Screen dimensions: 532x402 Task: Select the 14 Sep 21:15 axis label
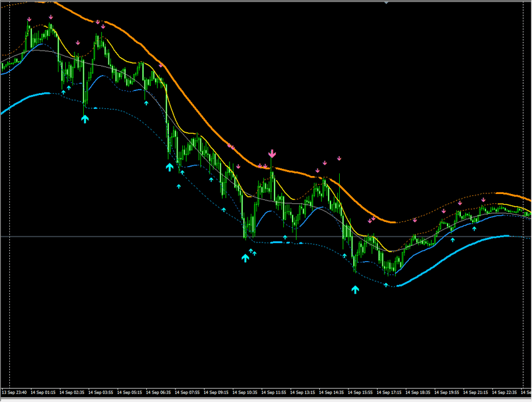pos(475,393)
